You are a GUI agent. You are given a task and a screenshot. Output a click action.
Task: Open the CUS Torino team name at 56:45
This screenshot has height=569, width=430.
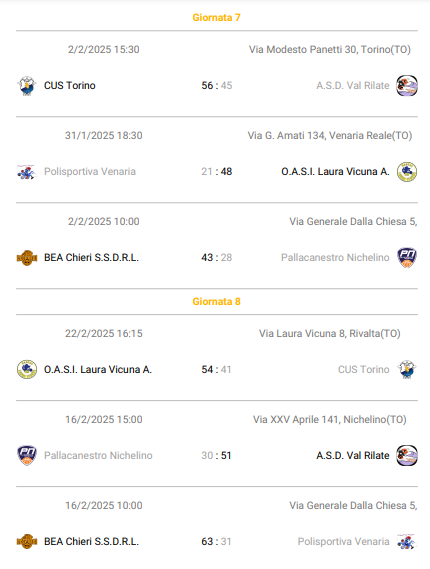pyautogui.click(x=70, y=86)
